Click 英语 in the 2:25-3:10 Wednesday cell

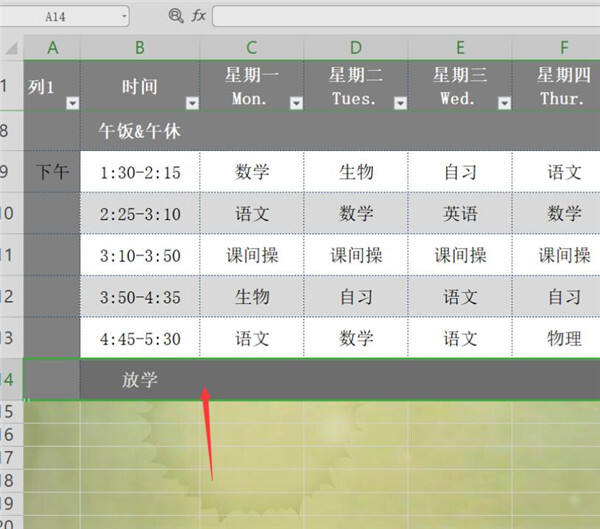coord(460,213)
